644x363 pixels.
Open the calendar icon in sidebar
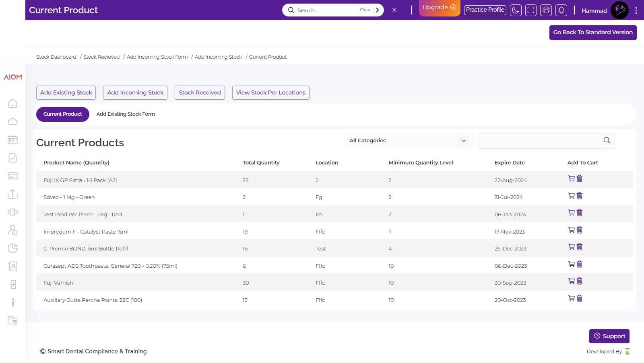12,140
